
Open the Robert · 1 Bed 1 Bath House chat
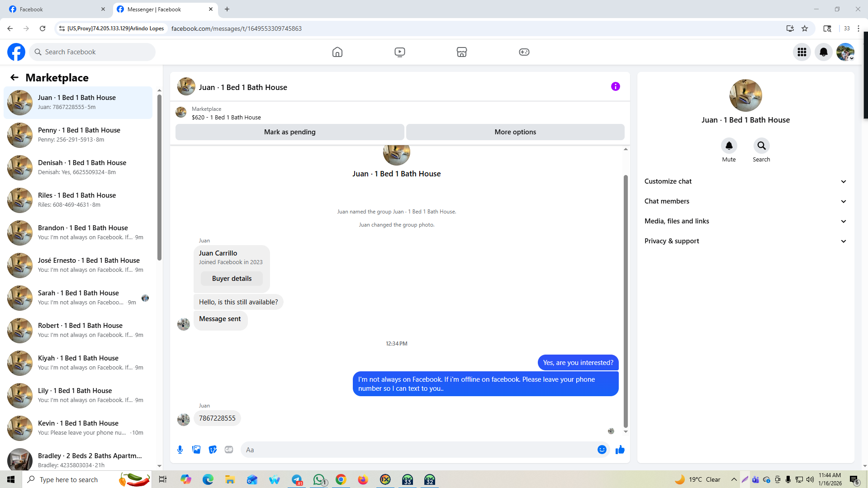[78, 330]
